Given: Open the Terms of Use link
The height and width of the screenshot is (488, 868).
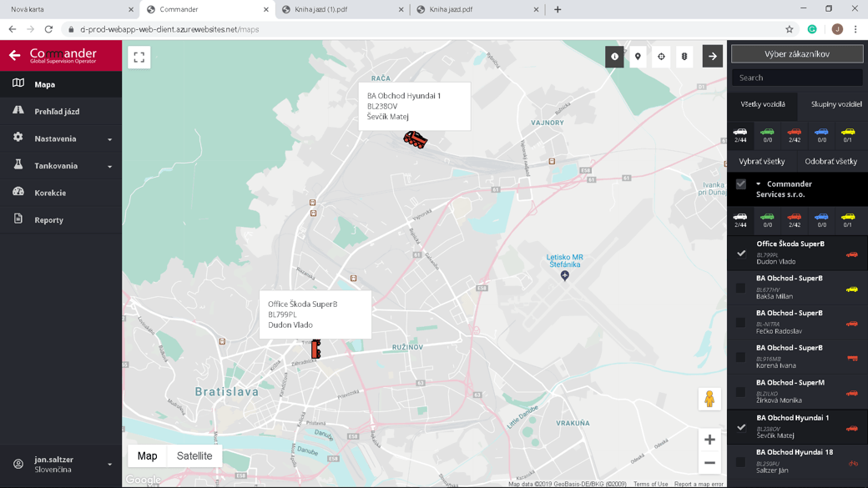Looking at the screenshot, I should 650,484.
